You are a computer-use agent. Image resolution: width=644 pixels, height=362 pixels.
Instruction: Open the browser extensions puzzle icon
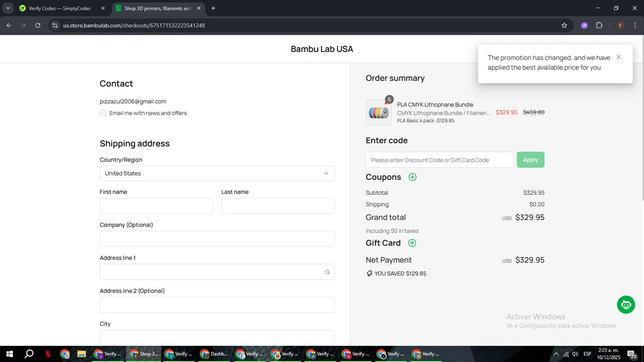[599, 25]
